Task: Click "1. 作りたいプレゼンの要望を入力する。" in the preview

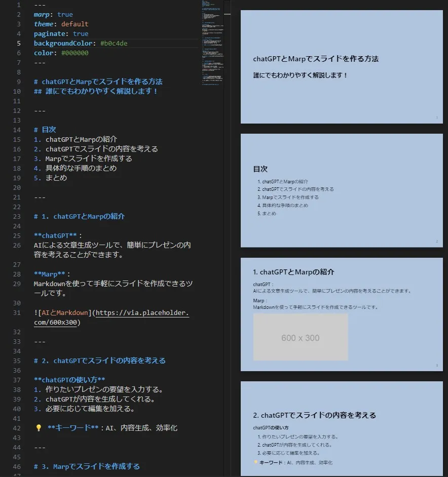Action: click(x=298, y=437)
